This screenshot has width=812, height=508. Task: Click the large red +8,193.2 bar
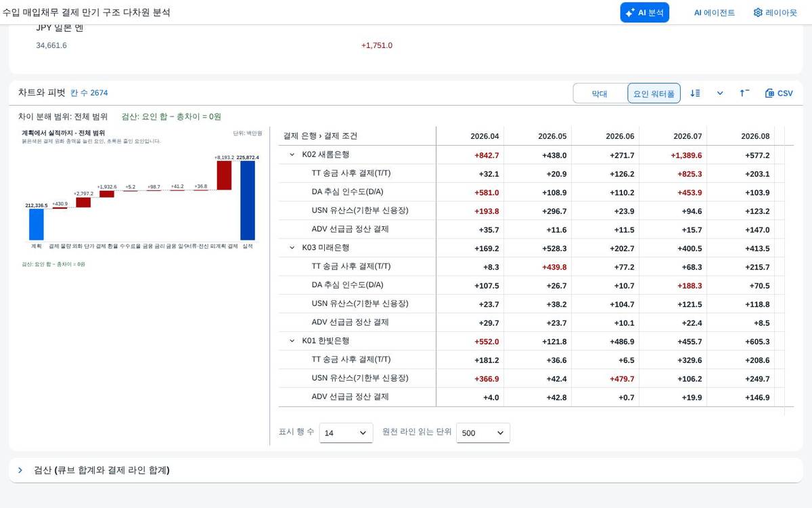pyautogui.click(x=224, y=175)
